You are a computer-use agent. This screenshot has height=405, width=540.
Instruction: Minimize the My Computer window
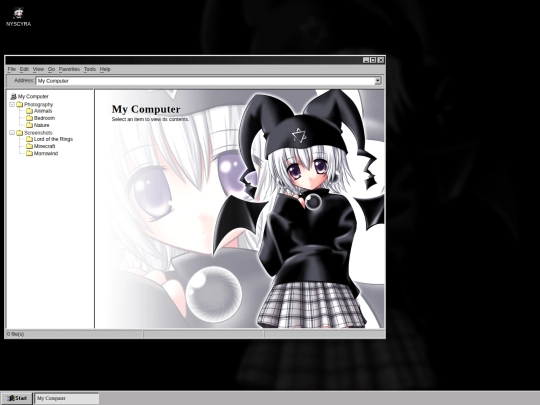point(366,60)
